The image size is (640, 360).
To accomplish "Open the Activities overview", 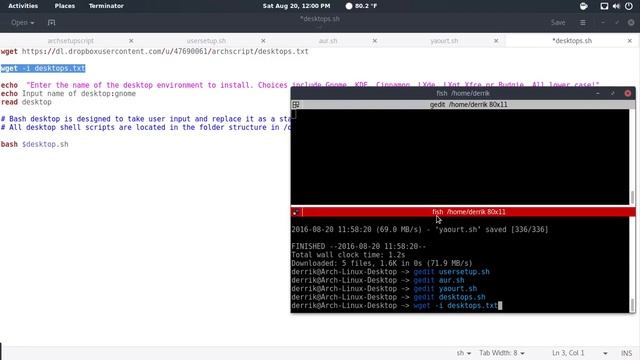I will click(x=23, y=6).
